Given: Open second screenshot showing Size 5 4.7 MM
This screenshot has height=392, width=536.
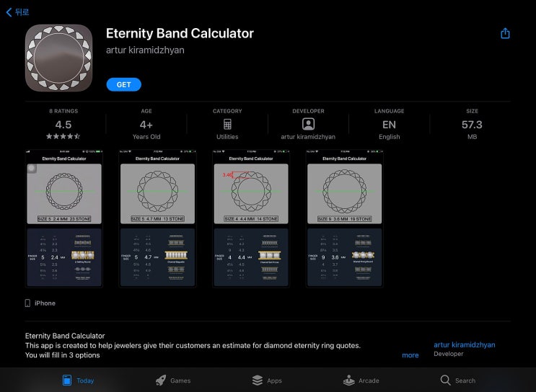Looking at the screenshot, I should click(x=157, y=218).
